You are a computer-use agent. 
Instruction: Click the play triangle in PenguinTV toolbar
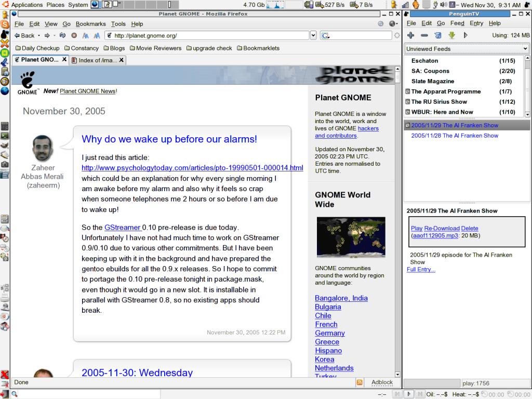465,35
